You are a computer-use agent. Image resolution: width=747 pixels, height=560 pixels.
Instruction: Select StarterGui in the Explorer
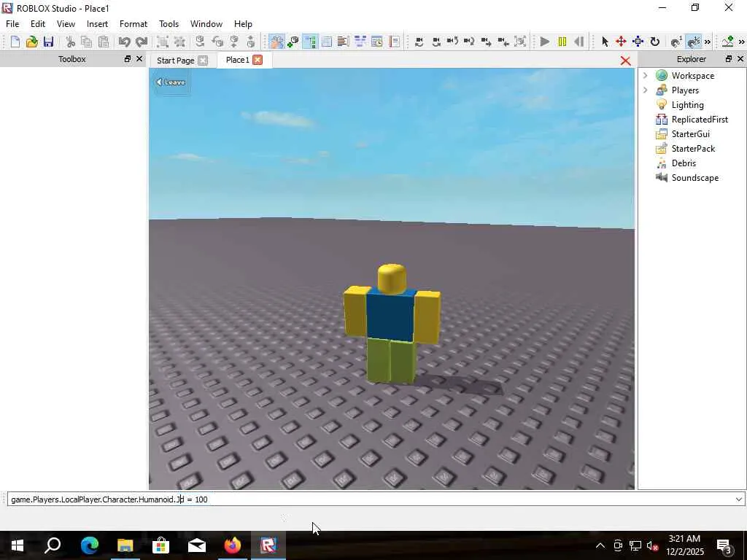(x=690, y=134)
